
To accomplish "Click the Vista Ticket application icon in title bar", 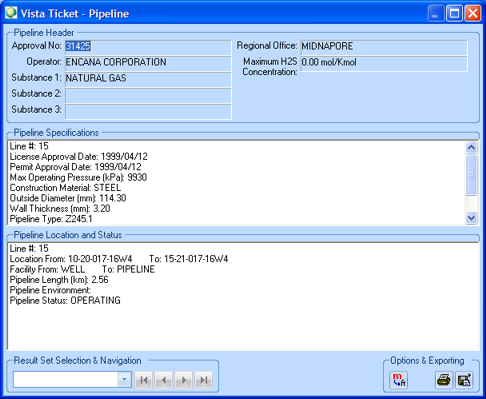I will tap(11, 13).
